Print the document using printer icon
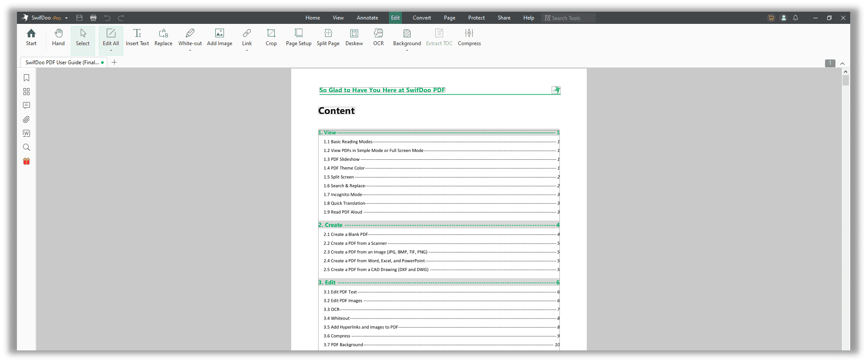The height and width of the screenshot is (363, 868). pos(93,18)
